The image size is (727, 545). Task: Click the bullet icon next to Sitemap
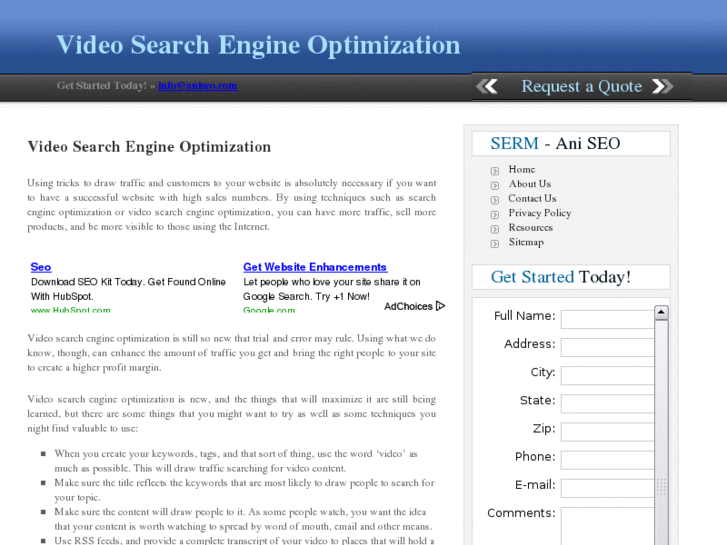[495, 244]
